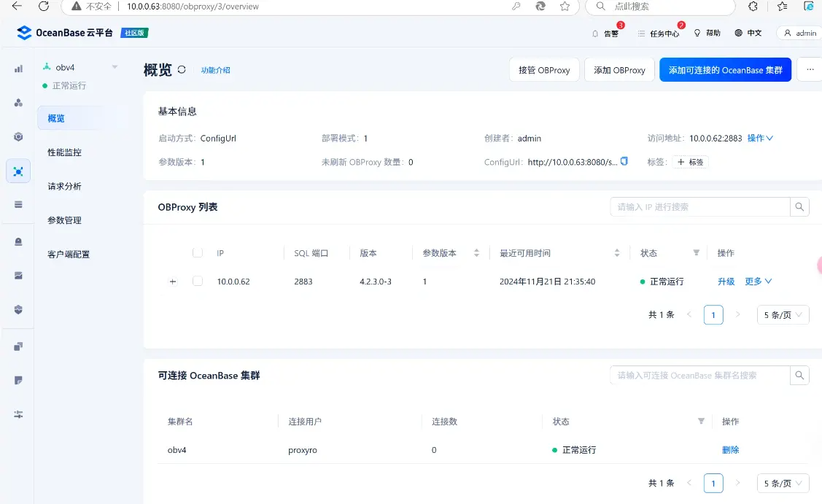Click the 状态 column filter funnel
The height and width of the screenshot is (504, 822).
click(x=697, y=252)
